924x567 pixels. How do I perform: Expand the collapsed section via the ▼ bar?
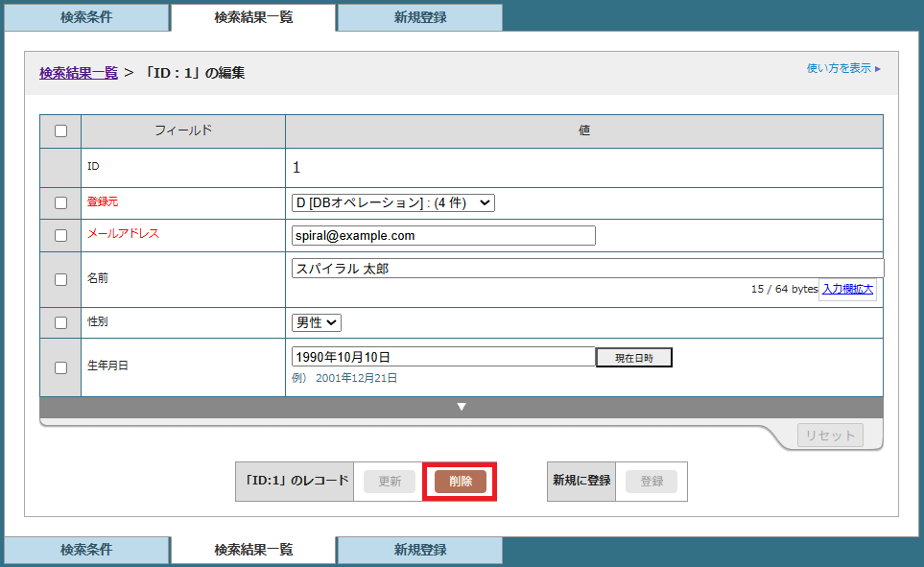point(462,406)
